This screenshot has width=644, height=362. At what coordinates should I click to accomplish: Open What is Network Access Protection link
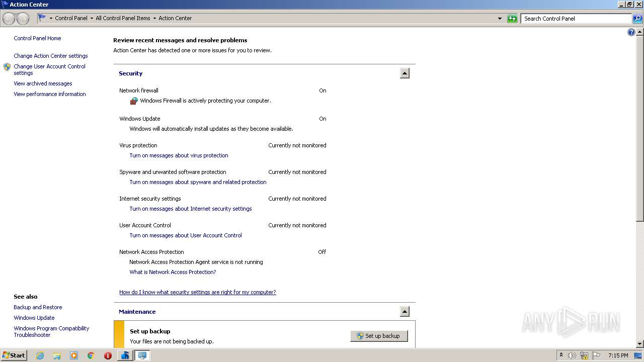(173, 272)
